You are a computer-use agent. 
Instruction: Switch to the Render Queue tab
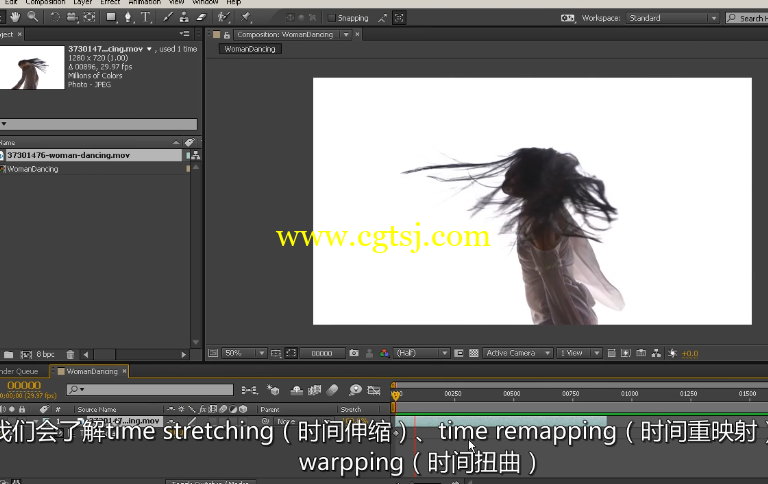click(19, 371)
